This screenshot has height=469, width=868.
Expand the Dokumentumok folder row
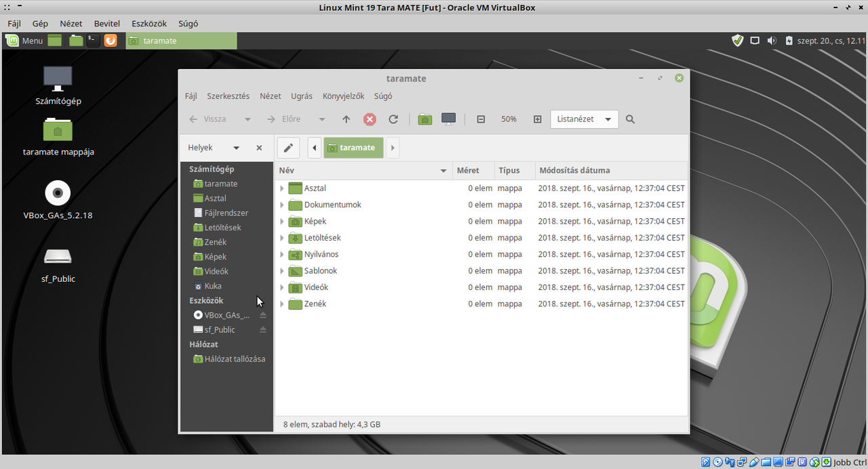281,205
